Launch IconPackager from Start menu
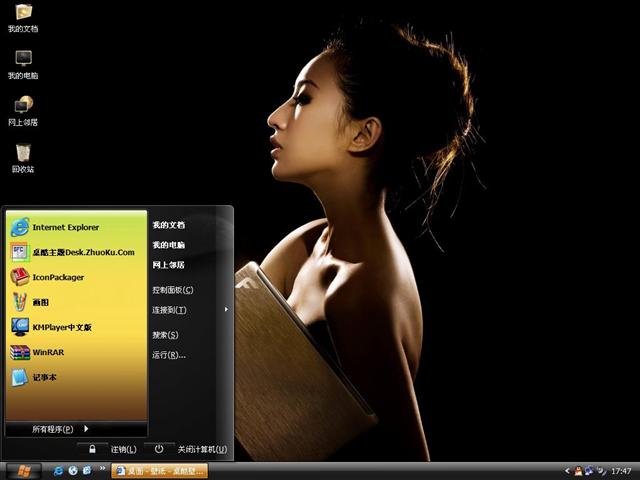The image size is (640, 480). 76,277
